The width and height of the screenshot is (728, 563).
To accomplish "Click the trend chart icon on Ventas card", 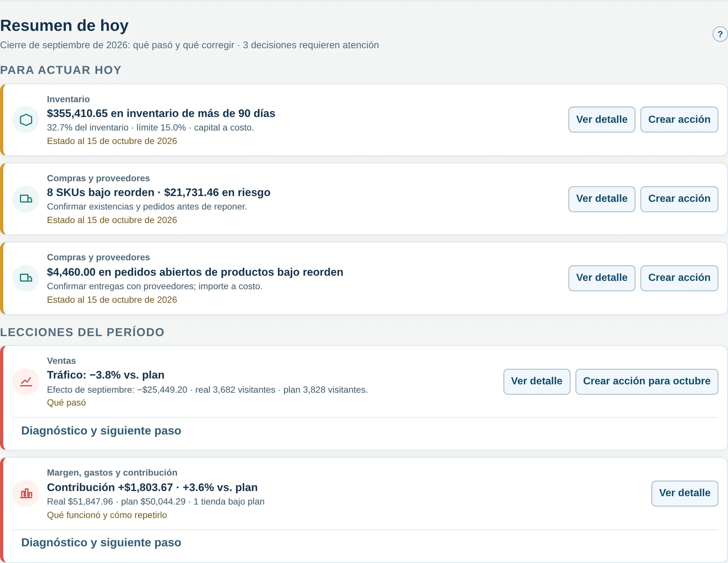I will 26,381.
